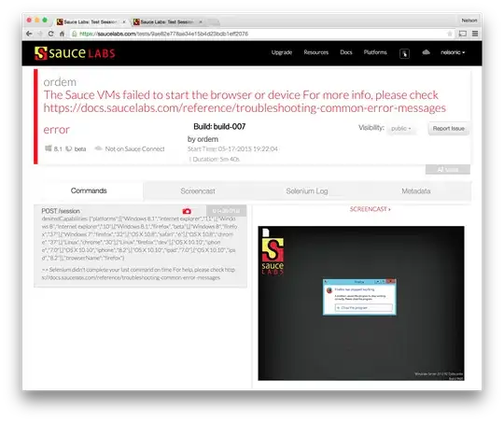Open the Visibility public dropdown
The height and width of the screenshot is (422, 504).
click(401, 129)
